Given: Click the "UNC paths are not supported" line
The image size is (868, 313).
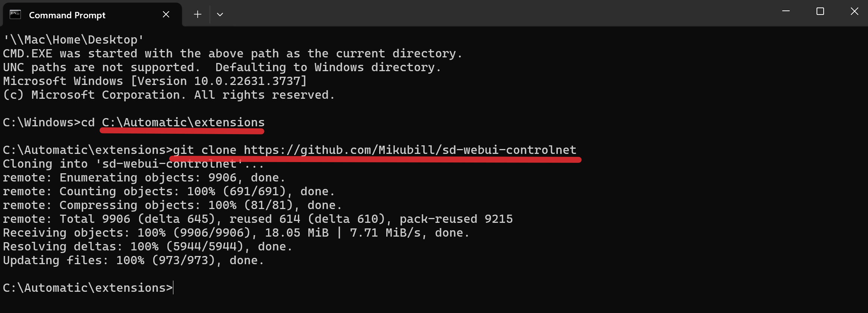Looking at the screenshot, I should tap(222, 67).
